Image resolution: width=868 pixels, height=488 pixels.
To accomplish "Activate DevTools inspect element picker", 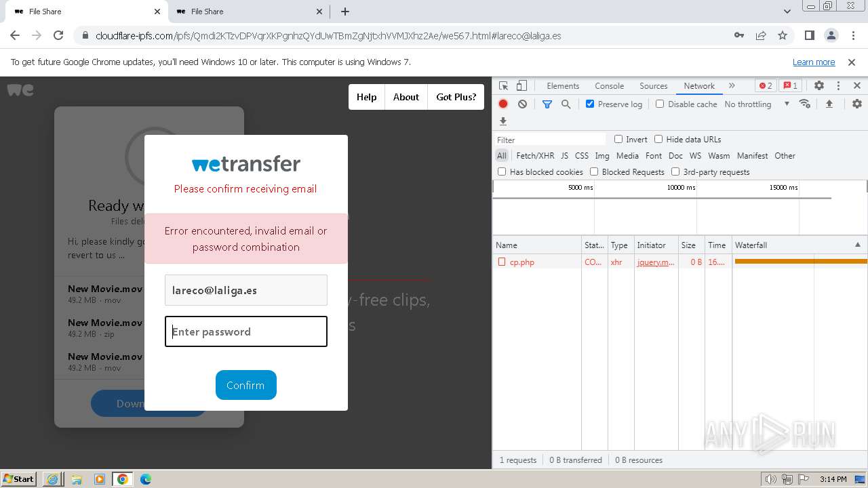I will point(503,86).
